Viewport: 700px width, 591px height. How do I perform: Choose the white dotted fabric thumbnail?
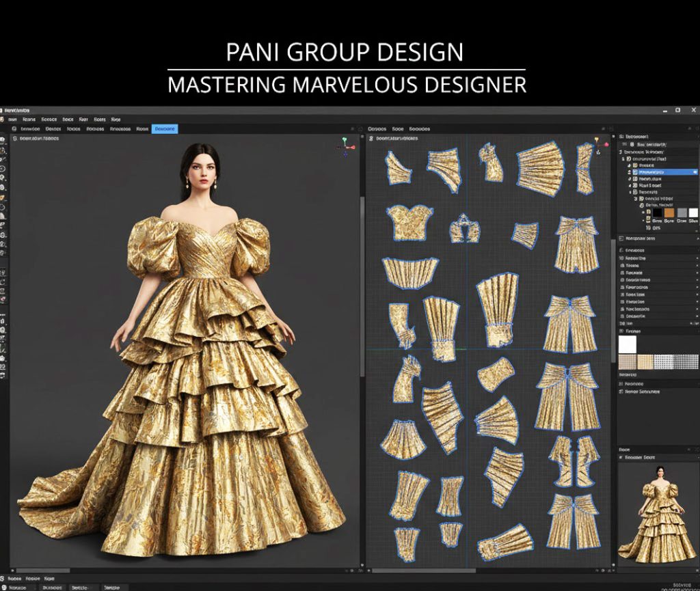(x=664, y=361)
